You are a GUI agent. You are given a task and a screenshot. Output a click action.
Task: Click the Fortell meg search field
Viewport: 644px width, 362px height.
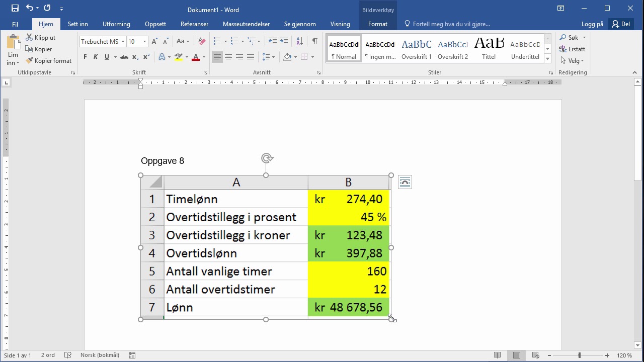pyautogui.click(x=451, y=24)
